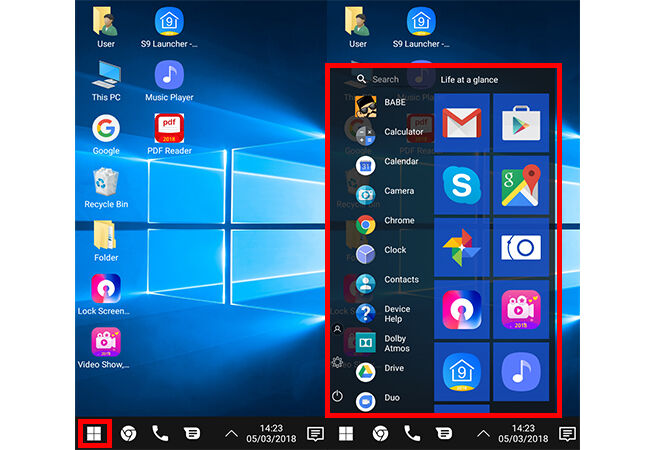Screen dimensions: 650x450
Task: Open the Lock Screen tile in Start menu
Action: coord(462,310)
